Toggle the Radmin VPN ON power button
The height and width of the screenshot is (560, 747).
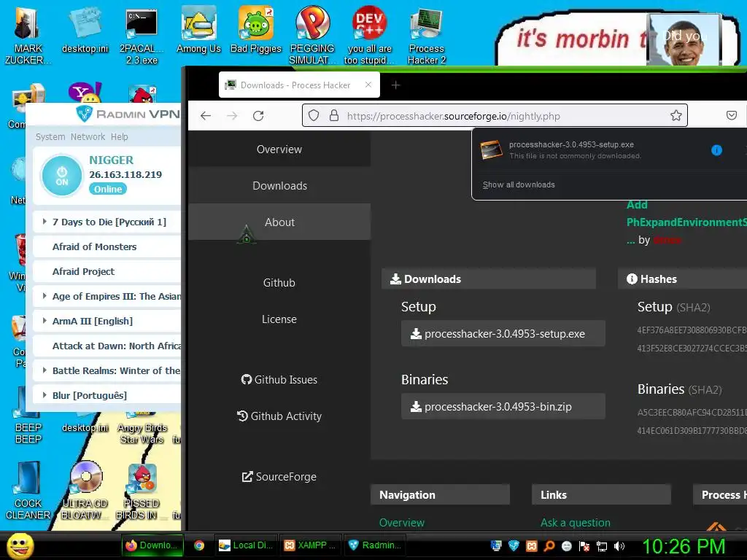[62, 176]
